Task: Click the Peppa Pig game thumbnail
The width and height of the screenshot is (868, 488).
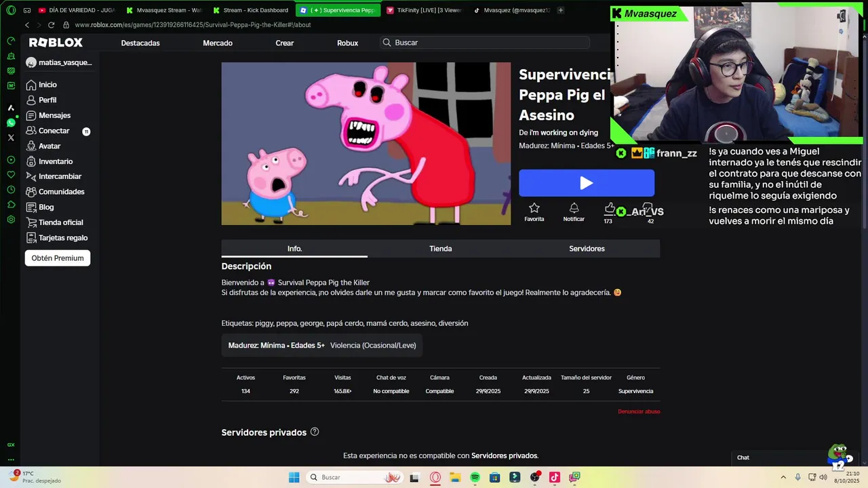Action: coord(366,144)
